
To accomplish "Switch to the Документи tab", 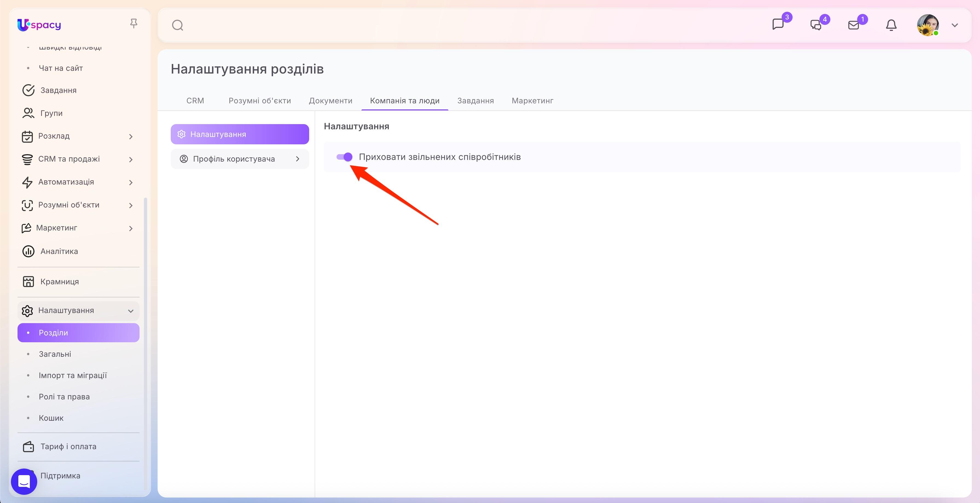I will (x=330, y=101).
